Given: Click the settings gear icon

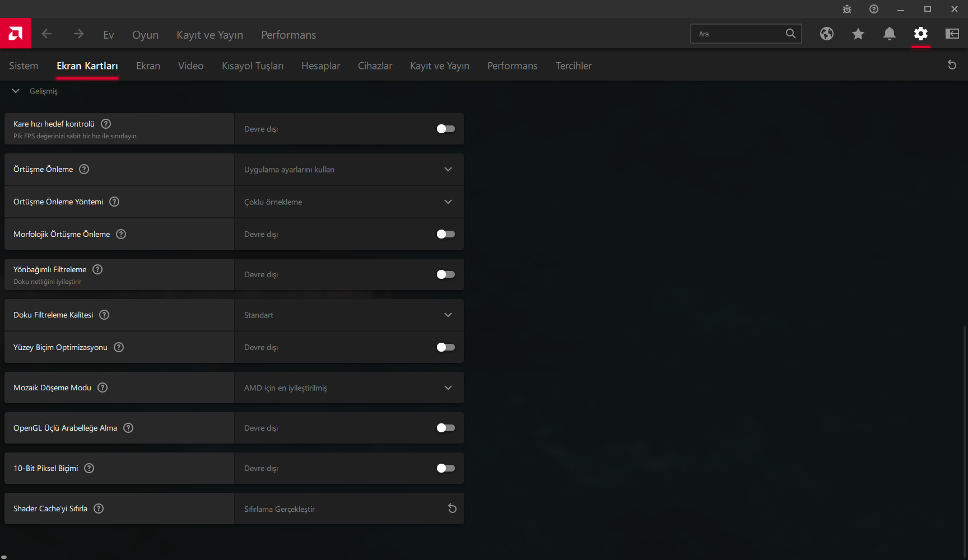Looking at the screenshot, I should point(921,34).
